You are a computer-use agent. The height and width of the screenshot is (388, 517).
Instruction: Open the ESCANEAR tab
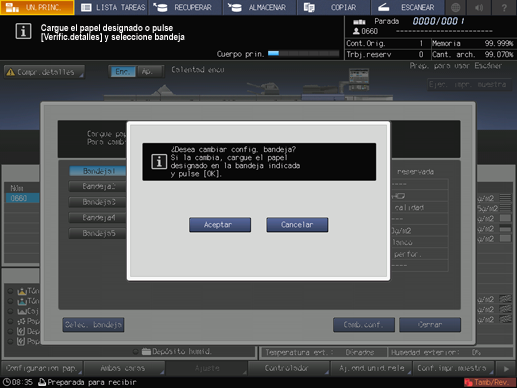point(407,7)
